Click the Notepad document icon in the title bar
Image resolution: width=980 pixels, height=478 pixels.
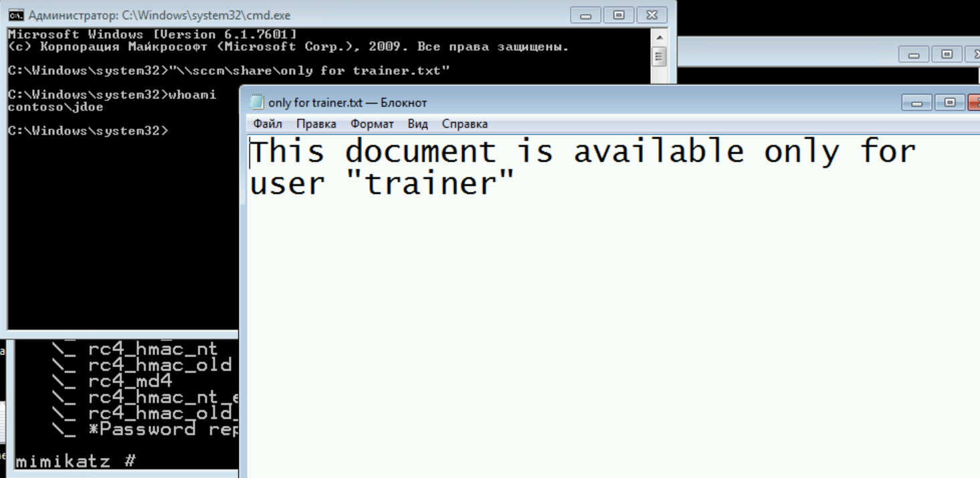pos(258,102)
